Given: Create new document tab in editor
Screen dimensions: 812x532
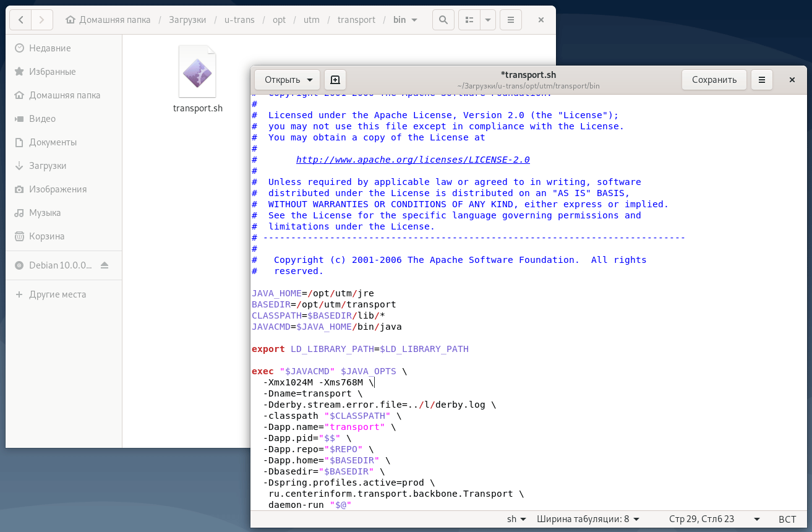Looking at the screenshot, I should pos(335,80).
